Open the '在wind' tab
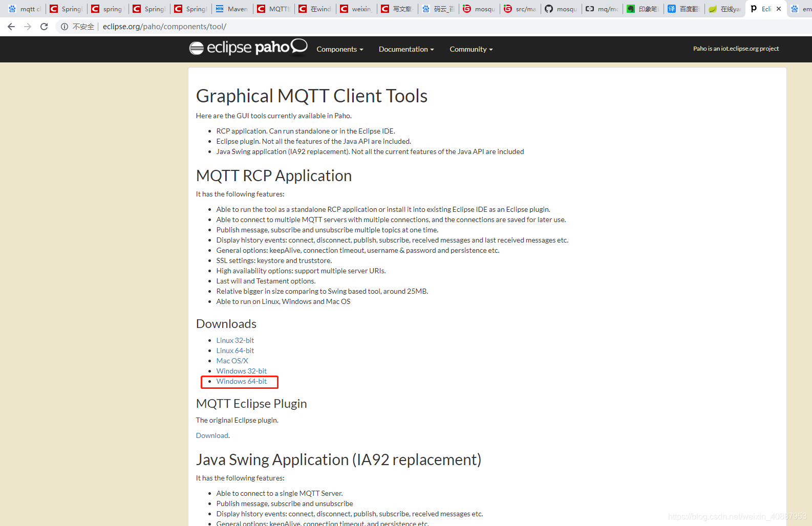Image resolution: width=812 pixels, height=526 pixels. (314, 9)
